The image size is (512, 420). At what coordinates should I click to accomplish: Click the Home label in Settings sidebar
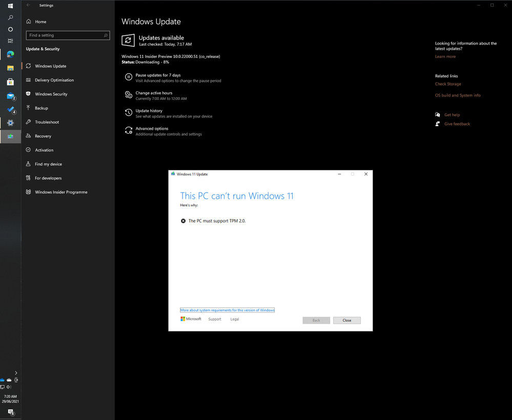(x=40, y=22)
